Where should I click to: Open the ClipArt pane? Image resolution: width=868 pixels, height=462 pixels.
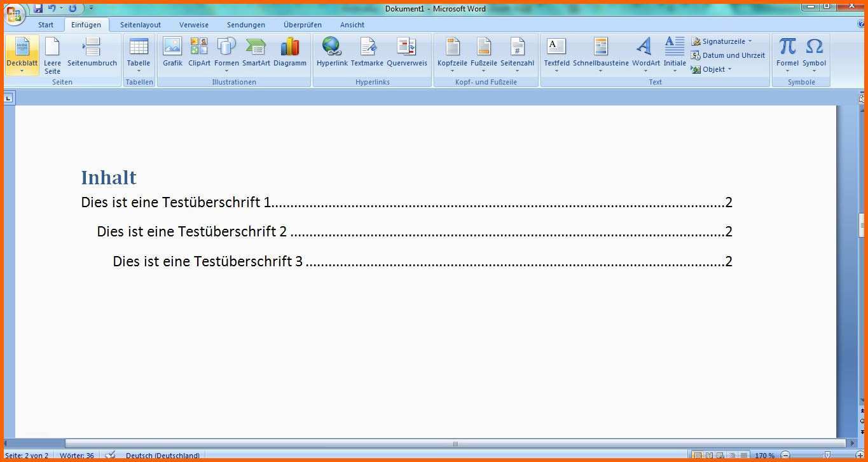click(x=199, y=51)
